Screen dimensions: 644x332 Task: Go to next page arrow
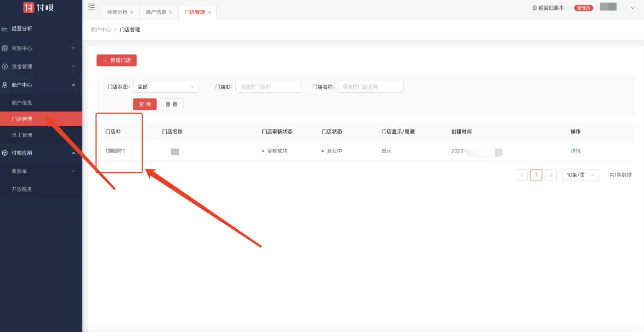coord(551,175)
